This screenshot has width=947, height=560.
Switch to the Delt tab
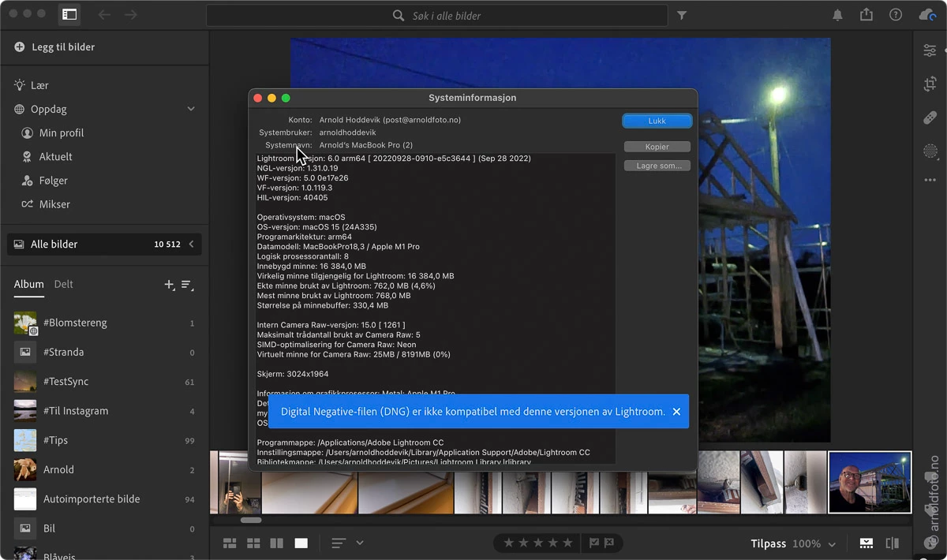pos(63,285)
